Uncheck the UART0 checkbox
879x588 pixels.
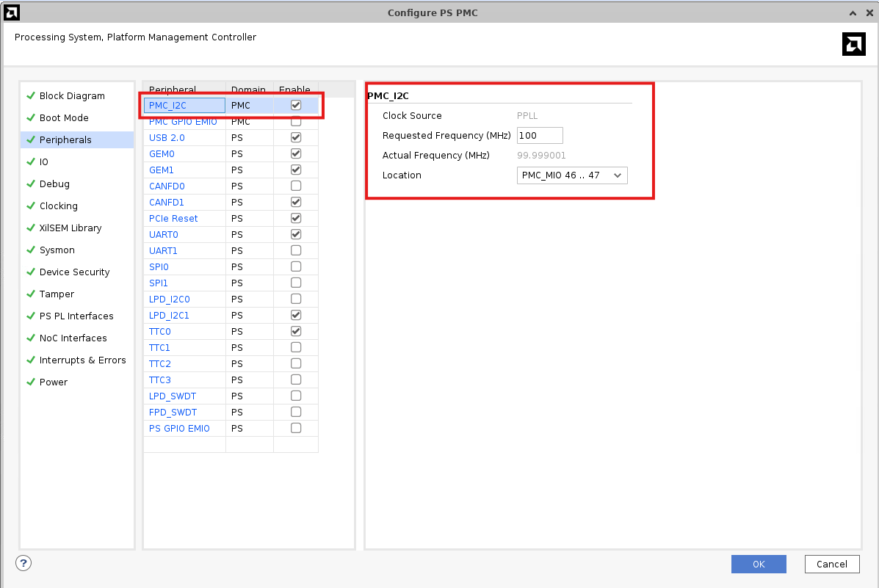pos(296,234)
